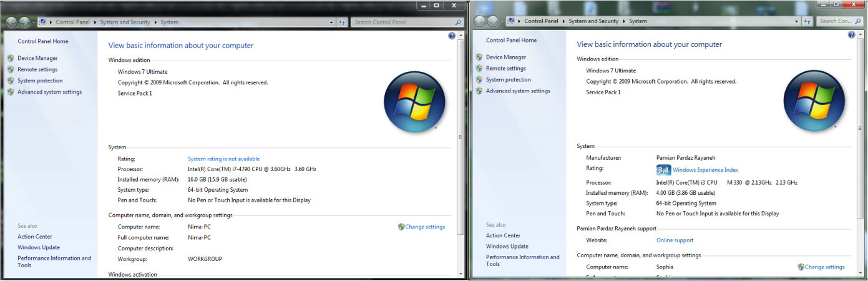Open Windows Update in right window
This screenshot has height=281, width=868.
[x=507, y=246]
